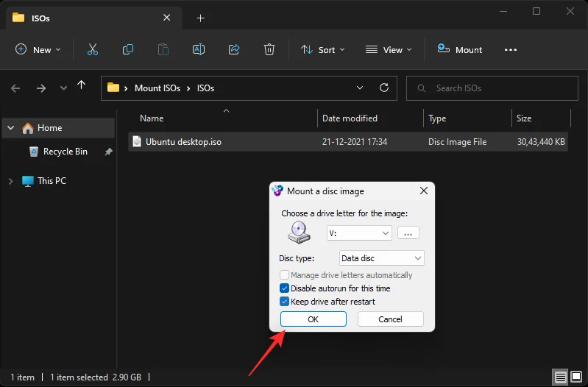Open the V: drive letter dropdown
Viewport: 588px width, 387px height.
tap(359, 233)
